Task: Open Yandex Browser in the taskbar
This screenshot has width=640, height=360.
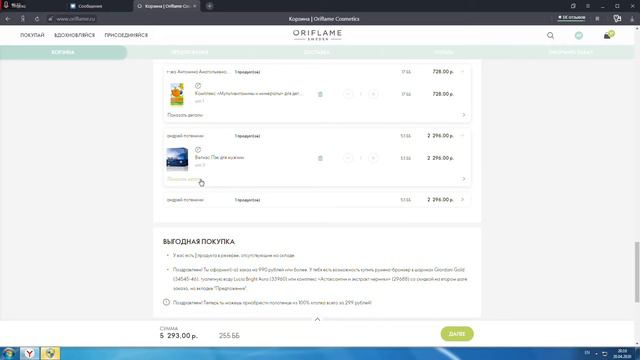Action: [x=29, y=353]
